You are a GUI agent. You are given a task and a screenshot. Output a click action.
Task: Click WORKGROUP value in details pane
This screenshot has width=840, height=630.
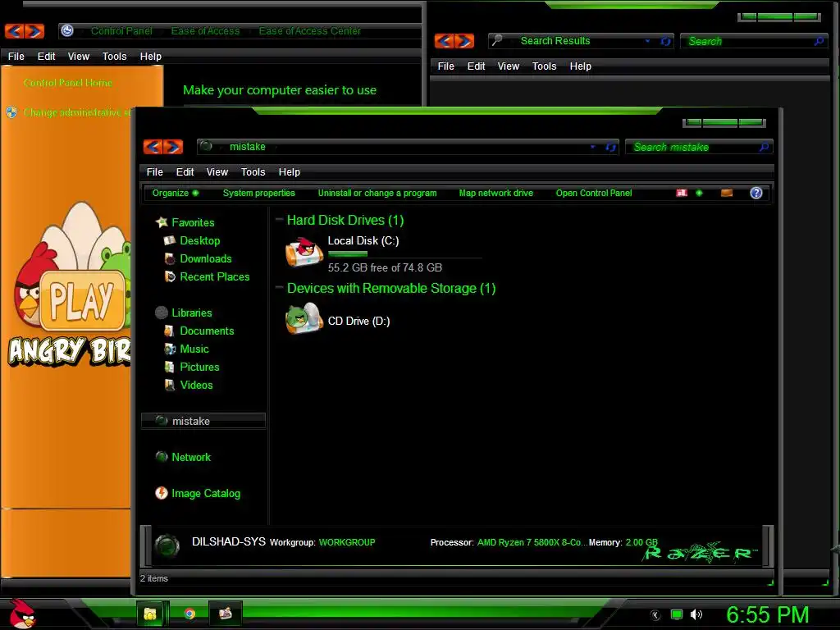[x=347, y=542]
